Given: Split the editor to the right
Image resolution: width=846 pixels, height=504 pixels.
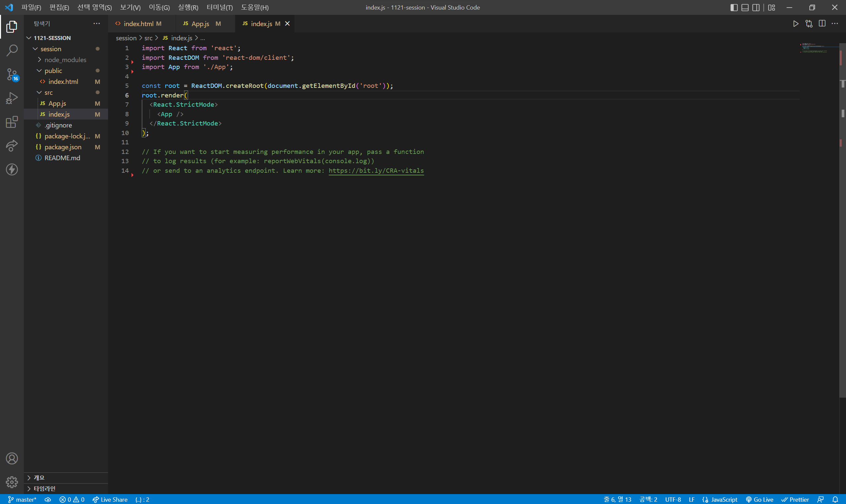Looking at the screenshot, I should (822, 23).
